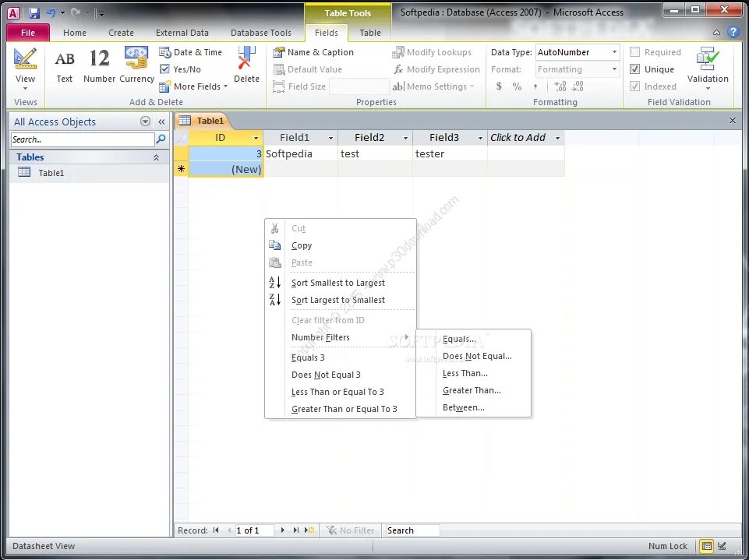Image resolution: width=749 pixels, height=560 pixels.
Task: Increase decimal places
Action: click(560, 86)
